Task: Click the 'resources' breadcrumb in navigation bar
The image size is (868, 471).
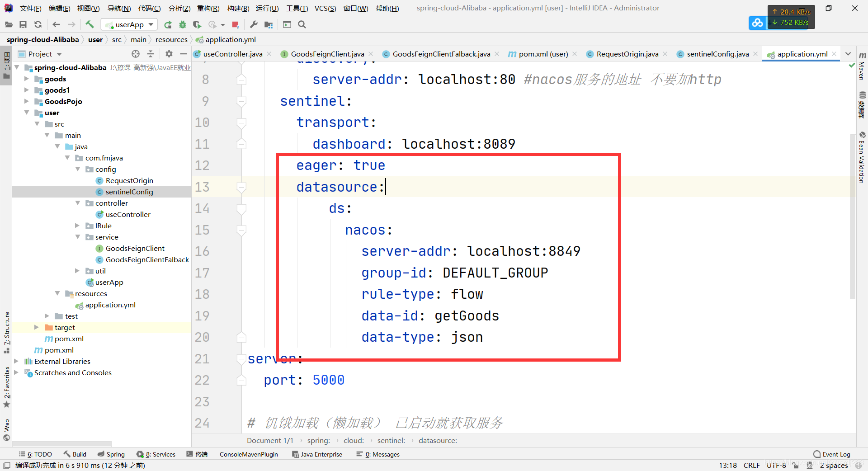Action: pyautogui.click(x=171, y=40)
